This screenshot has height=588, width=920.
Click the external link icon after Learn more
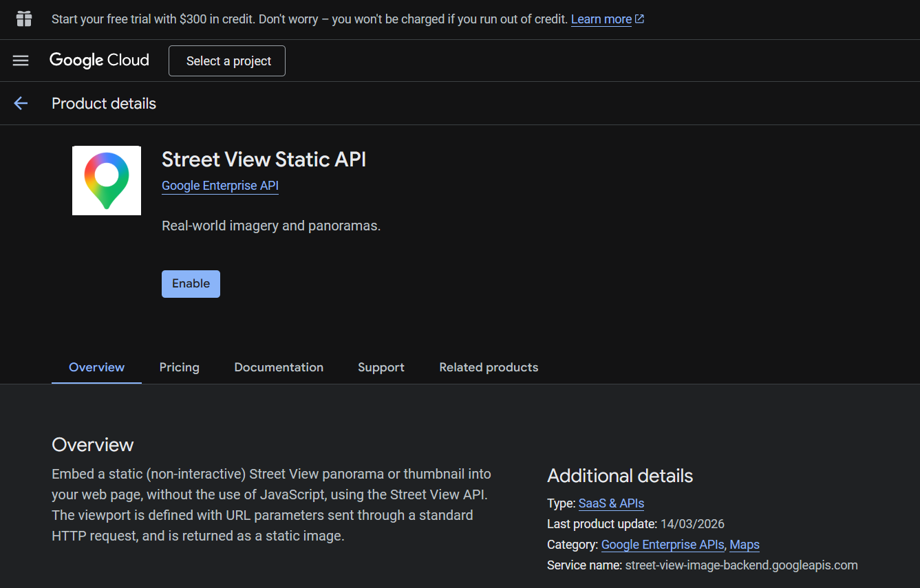click(x=640, y=19)
